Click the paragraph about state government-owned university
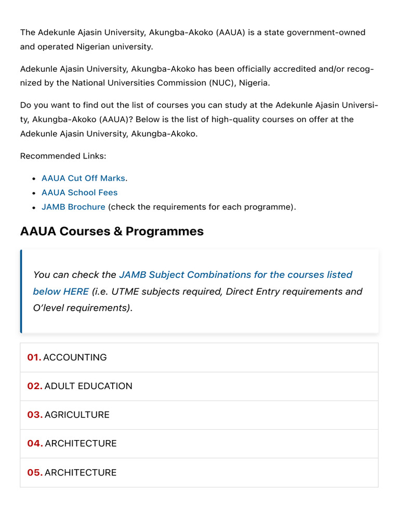Viewport: 399px width, 532px height. [192, 39]
